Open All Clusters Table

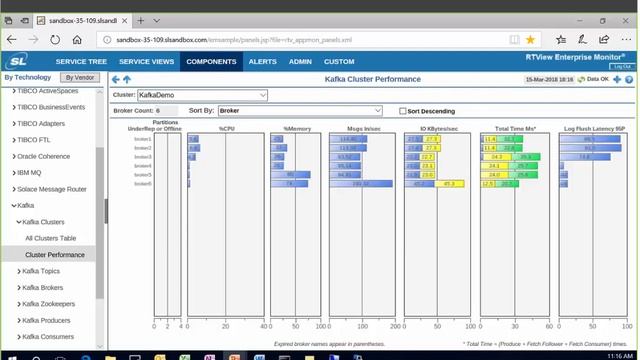point(51,238)
